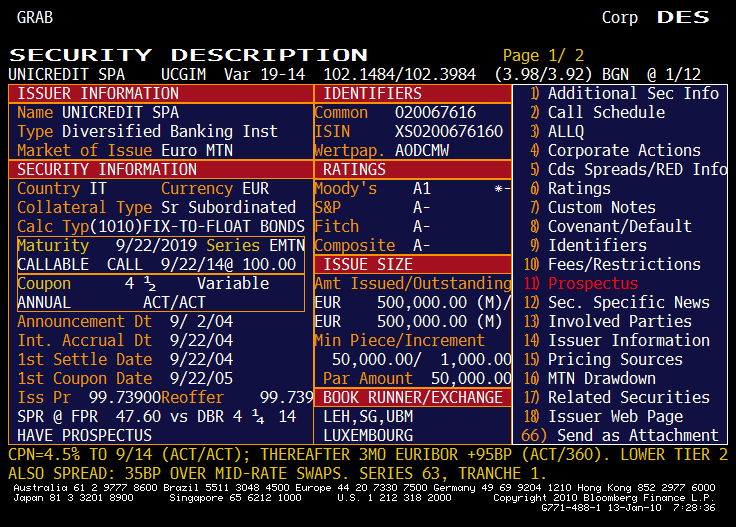Select Call Schedule menu entry

click(x=606, y=112)
